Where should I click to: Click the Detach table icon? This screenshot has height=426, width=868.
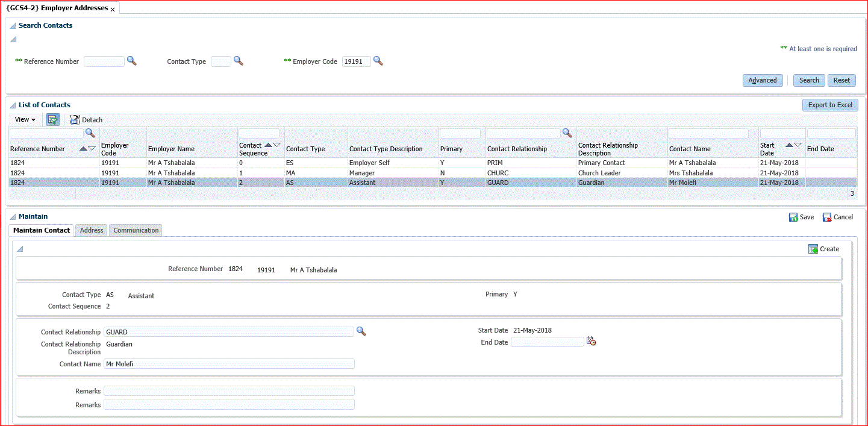[x=75, y=120]
